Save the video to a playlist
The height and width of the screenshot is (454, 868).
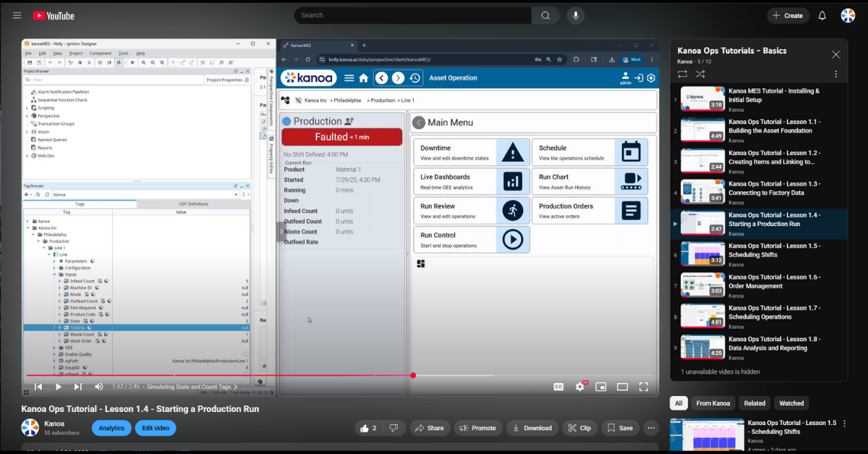coord(621,428)
